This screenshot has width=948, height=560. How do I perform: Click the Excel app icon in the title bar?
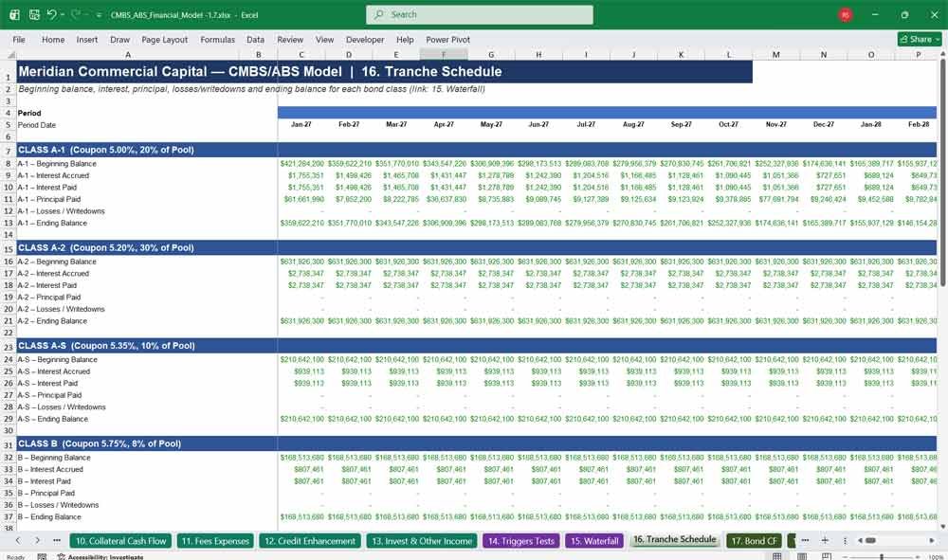click(x=14, y=14)
